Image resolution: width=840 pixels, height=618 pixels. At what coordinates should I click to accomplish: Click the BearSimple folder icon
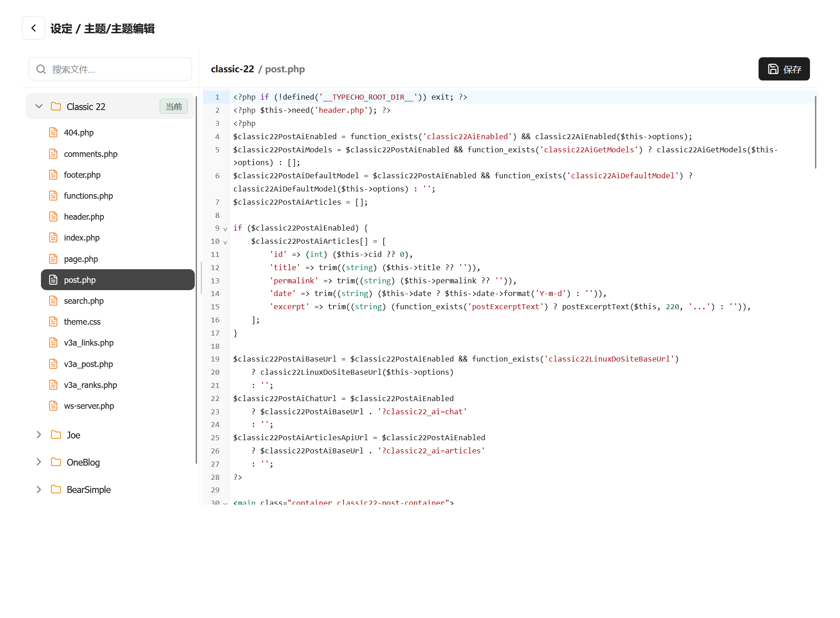point(56,489)
